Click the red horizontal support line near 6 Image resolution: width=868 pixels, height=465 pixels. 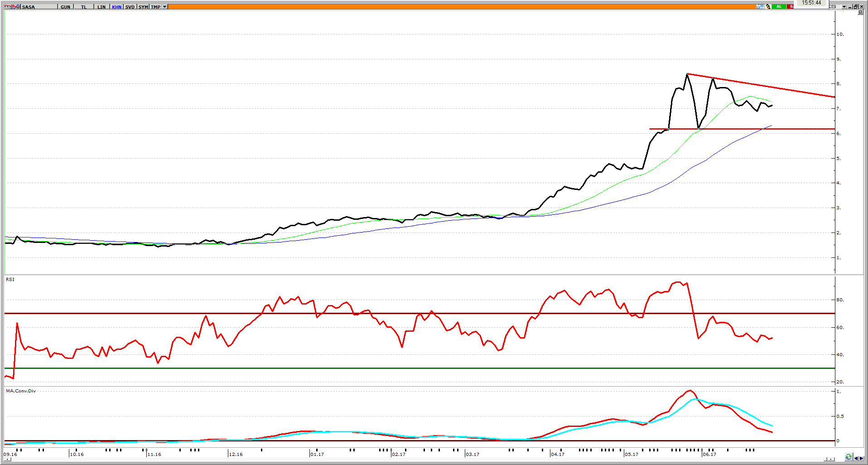742,129
